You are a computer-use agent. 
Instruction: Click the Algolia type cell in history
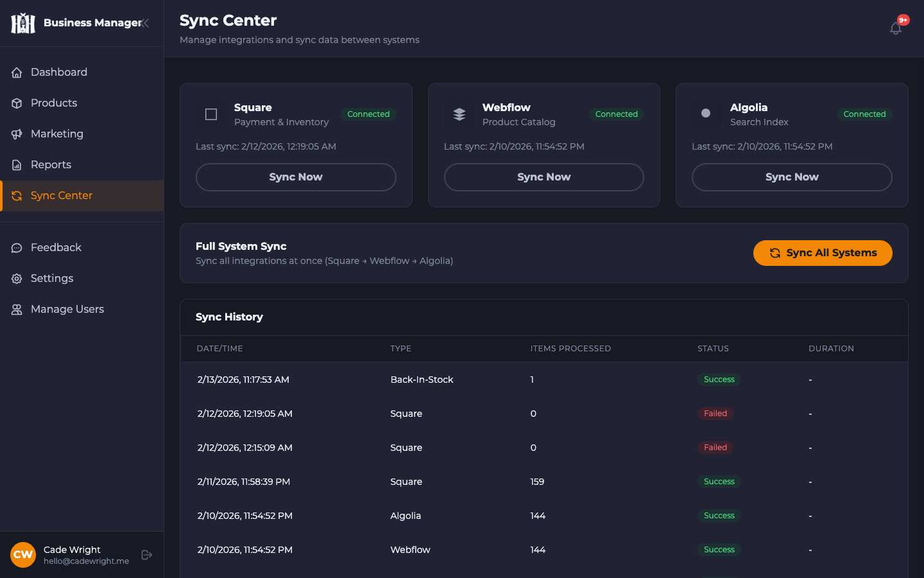[x=406, y=516]
